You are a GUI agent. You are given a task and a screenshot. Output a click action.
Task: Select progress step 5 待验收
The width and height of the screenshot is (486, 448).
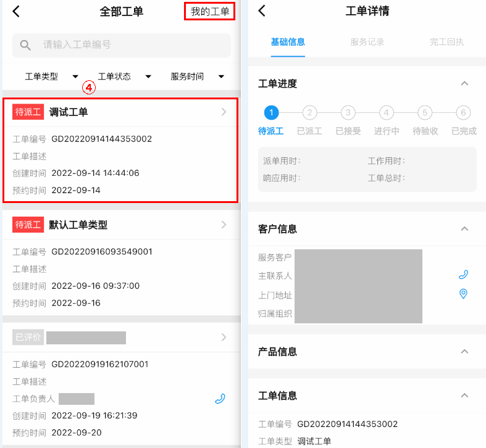[425, 112]
